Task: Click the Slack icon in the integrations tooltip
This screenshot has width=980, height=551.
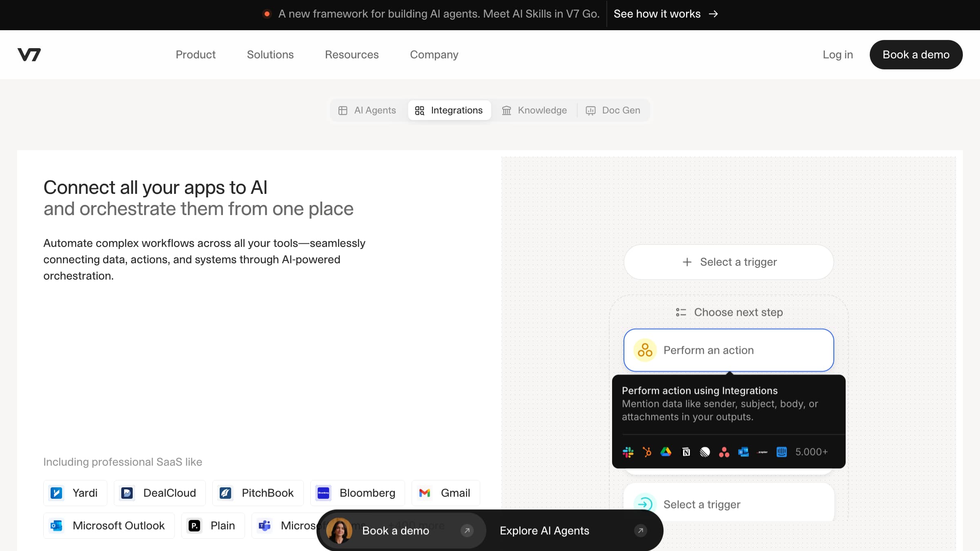Action: (x=628, y=452)
